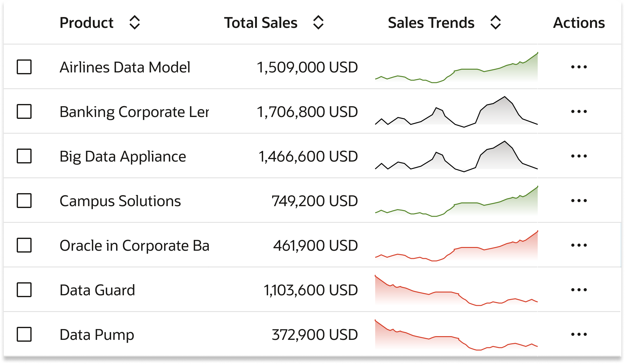The image size is (625, 364).
Task: Open actions menu for Airlines Data Model
Action: [x=579, y=67]
